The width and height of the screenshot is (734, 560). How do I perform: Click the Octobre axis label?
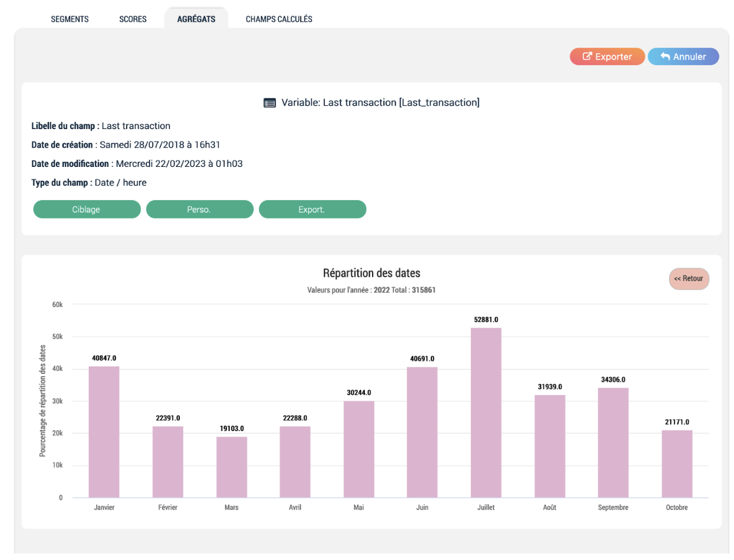click(677, 507)
